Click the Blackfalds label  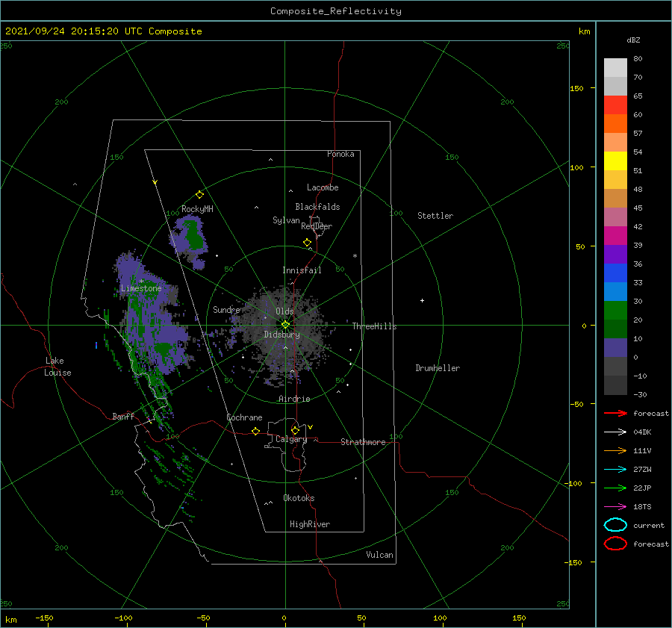[x=317, y=207]
